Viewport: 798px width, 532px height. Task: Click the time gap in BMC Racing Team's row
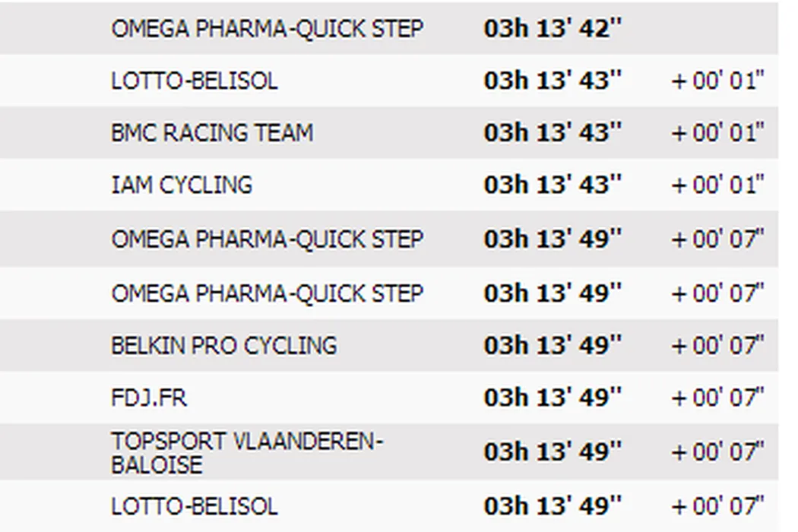pos(717,133)
